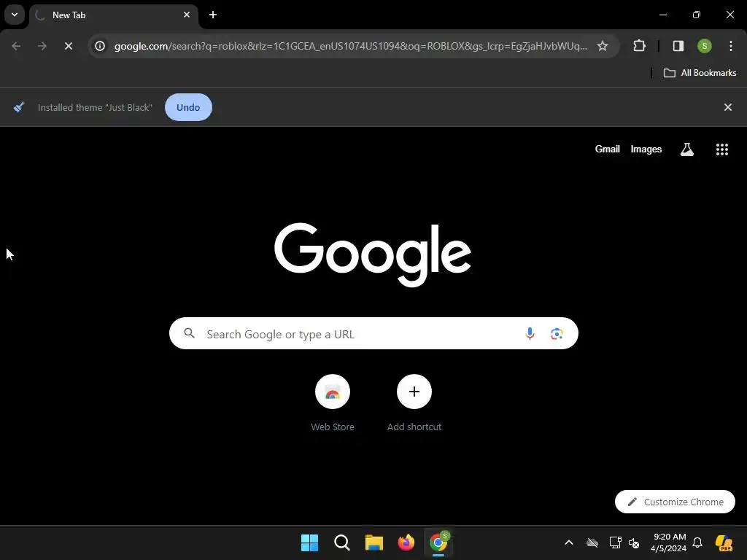The image size is (747, 560).
Task: Show hidden system tray icons
Action: click(x=569, y=542)
